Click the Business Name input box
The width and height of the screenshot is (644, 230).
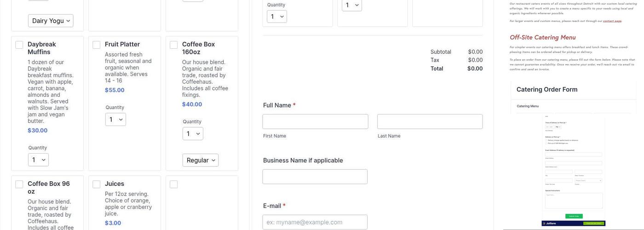[x=315, y=177]
